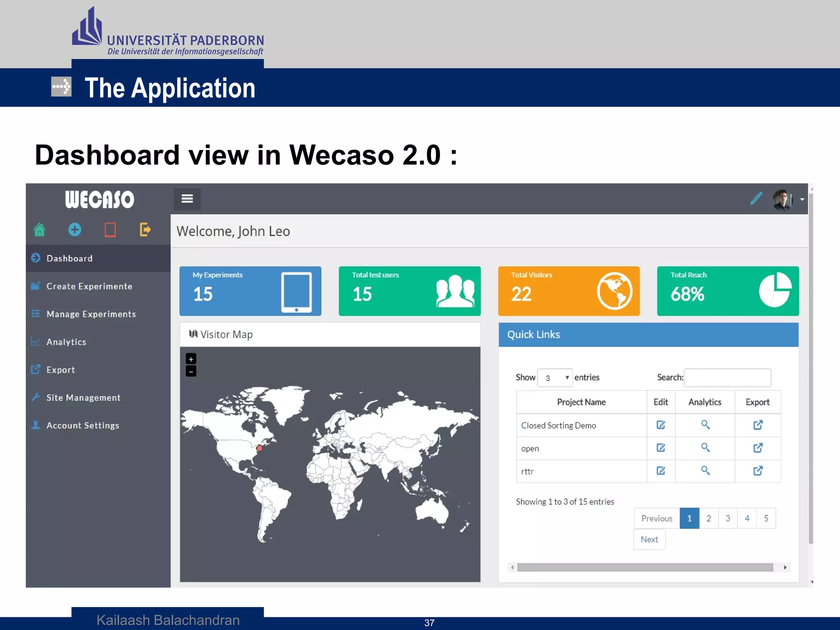Edit the rttr project
This screenshot has height=630, width=840.
pos(661,471)
